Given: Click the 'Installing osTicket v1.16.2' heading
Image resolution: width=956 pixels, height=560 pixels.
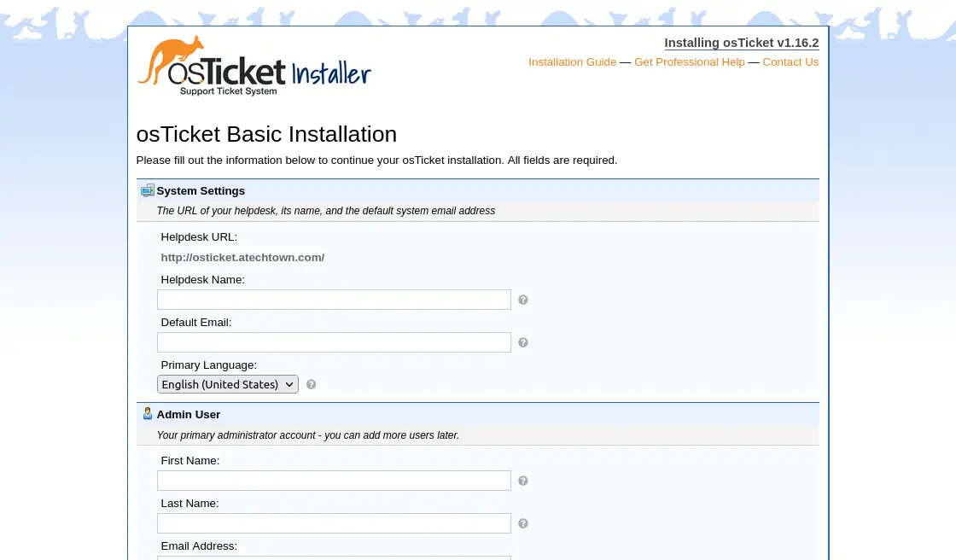Looking at the screenshot, I should click(742, 43).
